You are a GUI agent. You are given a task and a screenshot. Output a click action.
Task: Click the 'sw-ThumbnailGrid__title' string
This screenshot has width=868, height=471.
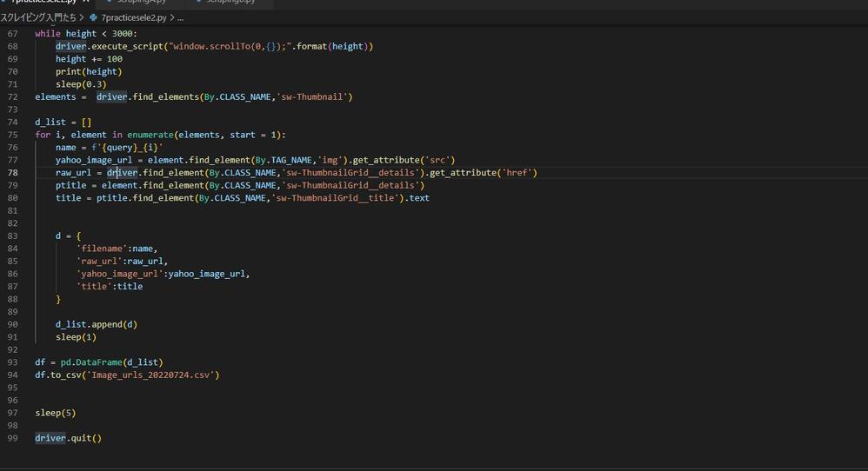click(337, 198)
